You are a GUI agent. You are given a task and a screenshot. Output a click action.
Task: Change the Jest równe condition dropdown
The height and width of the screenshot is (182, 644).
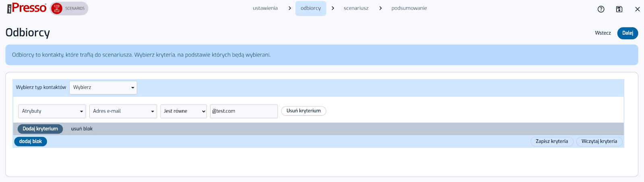point(183,111)
